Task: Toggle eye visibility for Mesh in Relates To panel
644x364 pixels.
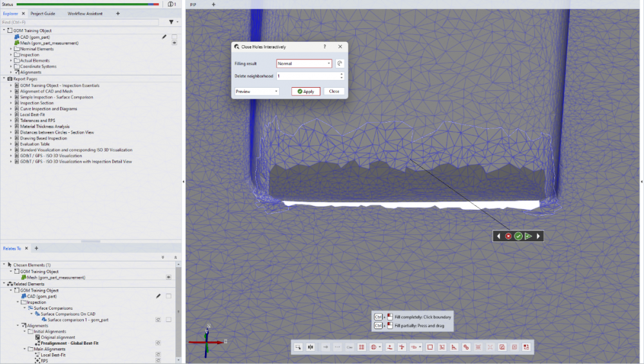Action: [x=168, y=277]
